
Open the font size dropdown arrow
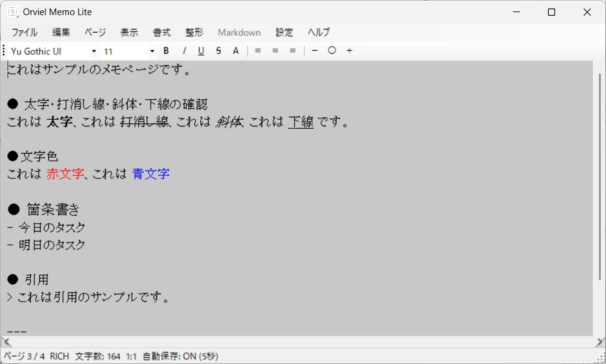click(152, 51)
